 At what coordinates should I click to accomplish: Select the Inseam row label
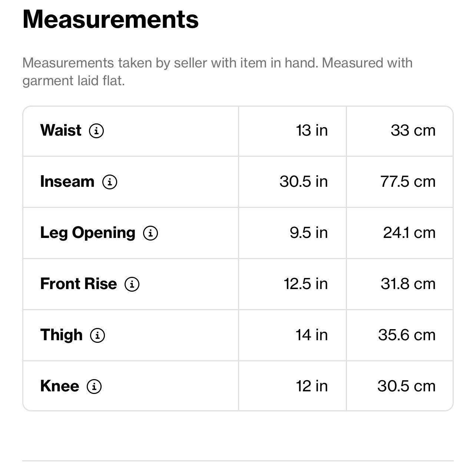pyautogui.click(x=67, y=182)
